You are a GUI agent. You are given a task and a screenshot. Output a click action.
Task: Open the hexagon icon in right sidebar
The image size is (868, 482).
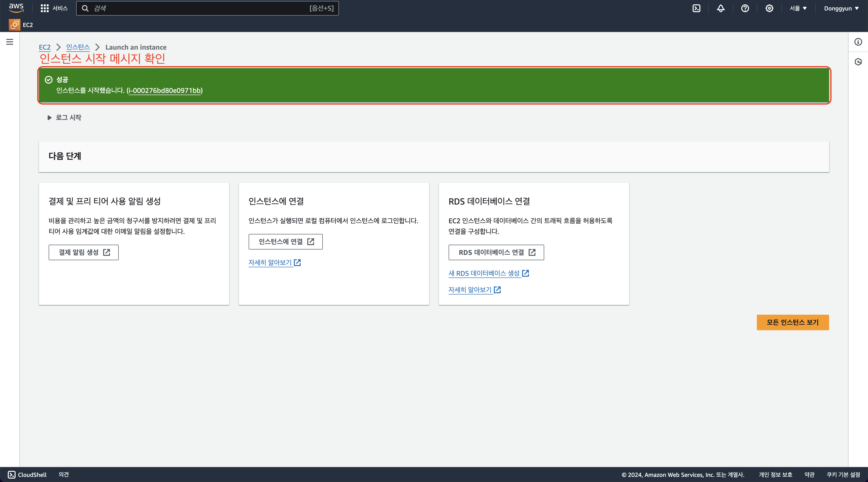pos(858,62)
